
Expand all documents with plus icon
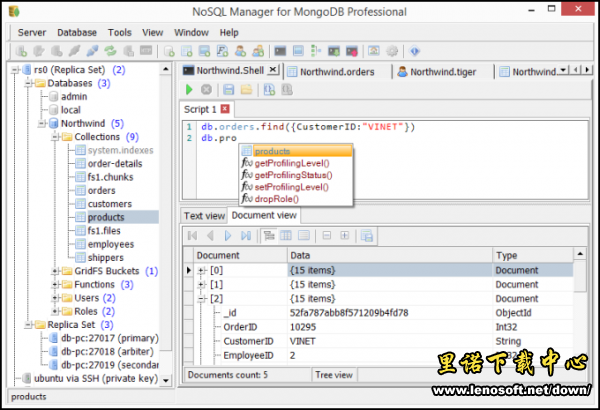pos(344,235)
